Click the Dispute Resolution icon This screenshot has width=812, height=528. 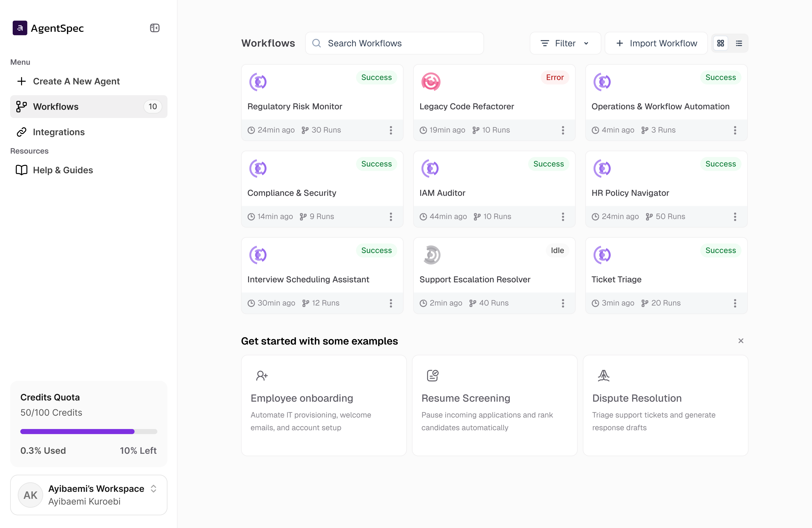pos(603,375)
